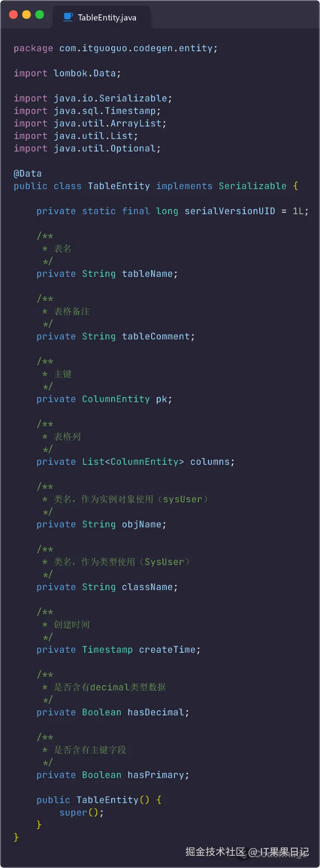This screenshot has width=320, height=868.
Task: Click the columns list field name
Action: (x=210, y=462)
